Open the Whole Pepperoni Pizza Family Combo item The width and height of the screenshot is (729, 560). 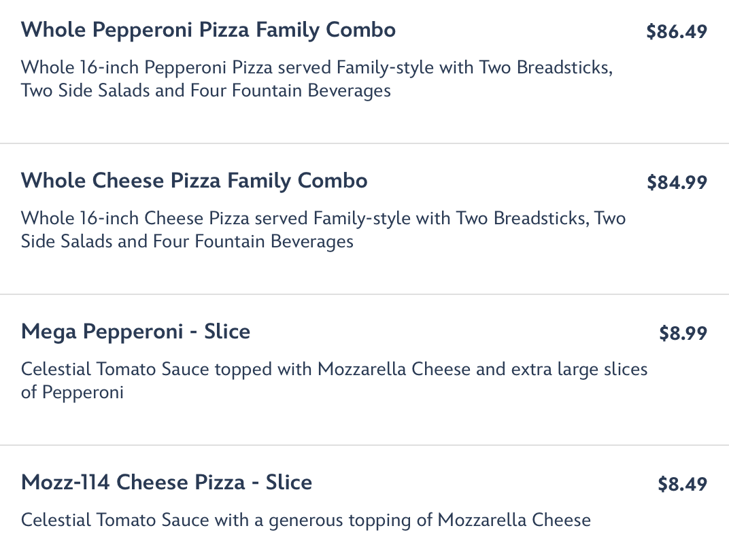(x=208, y=31)
